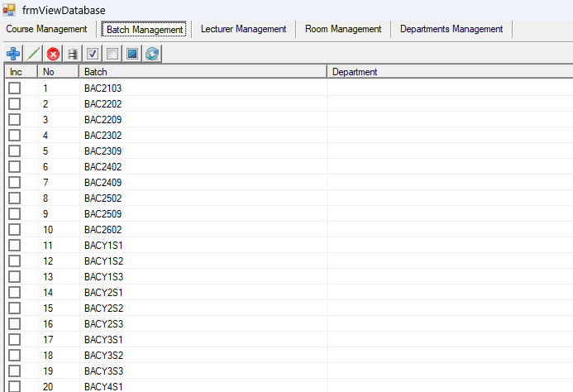This screenshot has width=573, height=392.
Task: Check the box beside BAC2309
Action: [x=15, y=151]
